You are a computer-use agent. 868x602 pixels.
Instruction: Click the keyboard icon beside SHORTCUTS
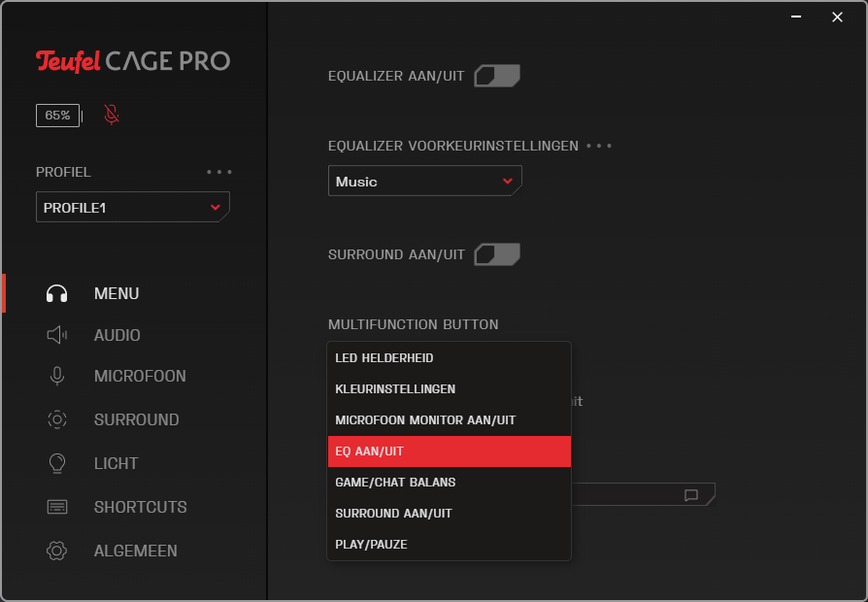coord(57,507)
